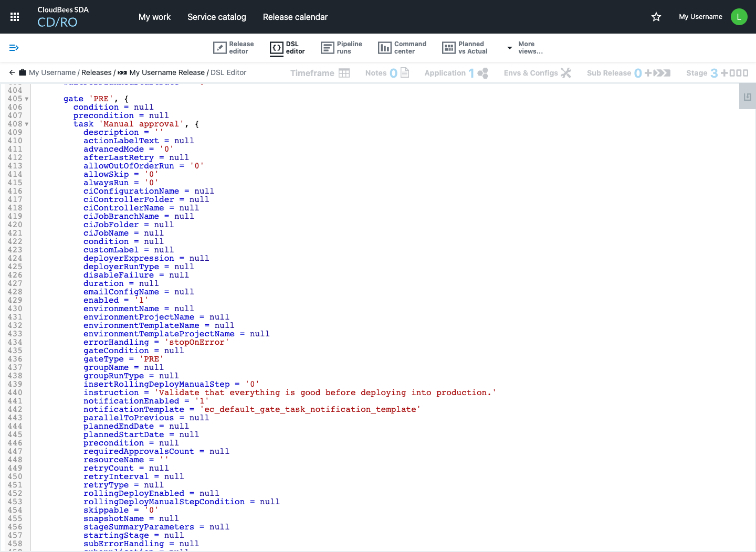756x552 pixels.
Task: Click the Envs & Configs tools icon
Action: [x=566, y=73]
